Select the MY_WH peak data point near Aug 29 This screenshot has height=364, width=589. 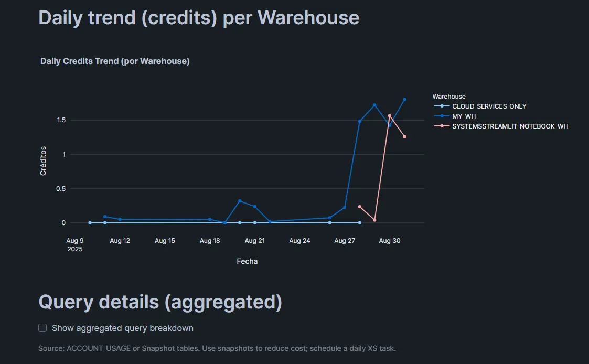[374, 105]
